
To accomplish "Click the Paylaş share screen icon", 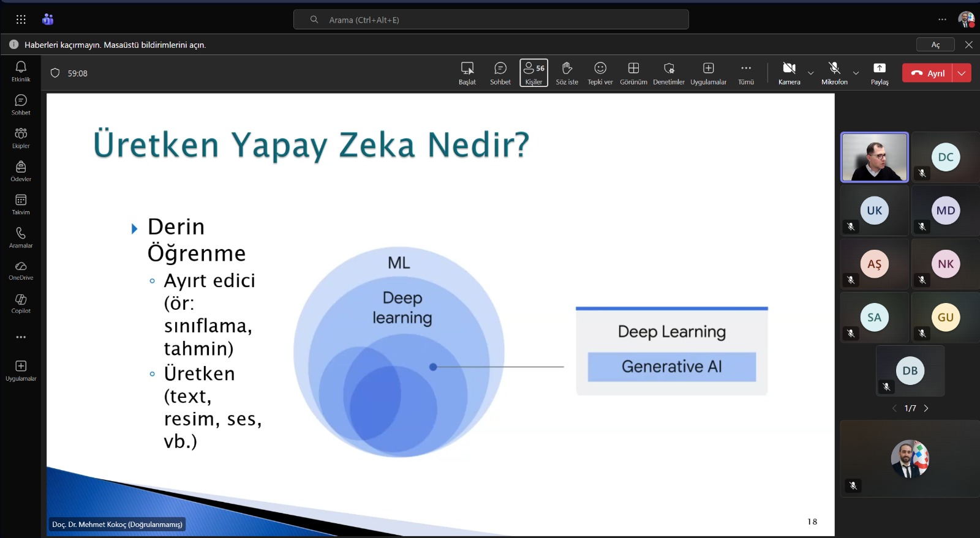I will pos(879,73).
